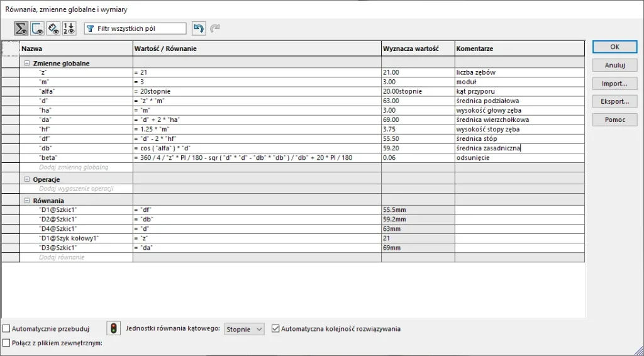Viewport: 644px width, 356px height.
Task: Open the Stopnie angular units dropdown
Action: pyautogui.click(x=245, y=329)
